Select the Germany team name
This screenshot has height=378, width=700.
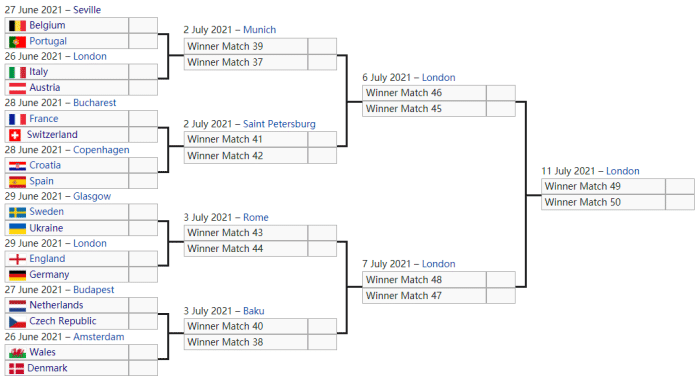tap(49, 274)
